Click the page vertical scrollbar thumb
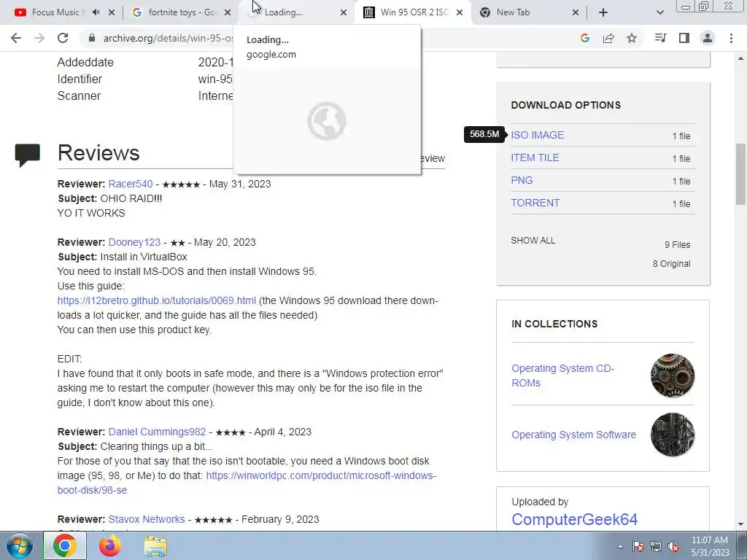The image size is (747, 560). 740,174
